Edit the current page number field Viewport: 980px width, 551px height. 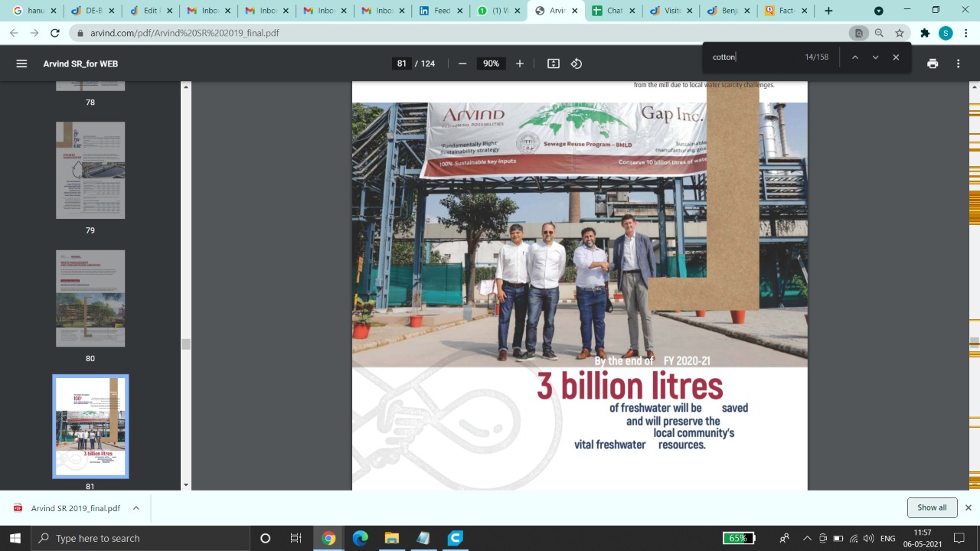401,64
